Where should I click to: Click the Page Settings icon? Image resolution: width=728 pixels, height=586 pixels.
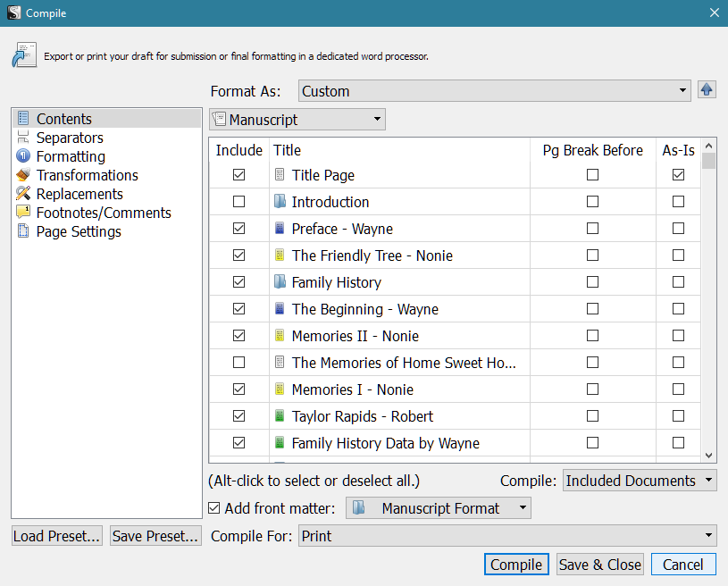tap(23, 231)
